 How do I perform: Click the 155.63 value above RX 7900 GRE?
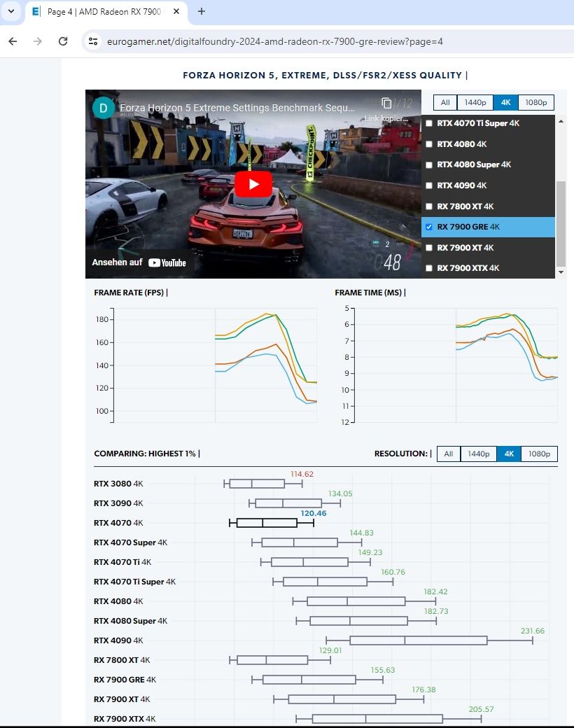(x=383, y=670)
